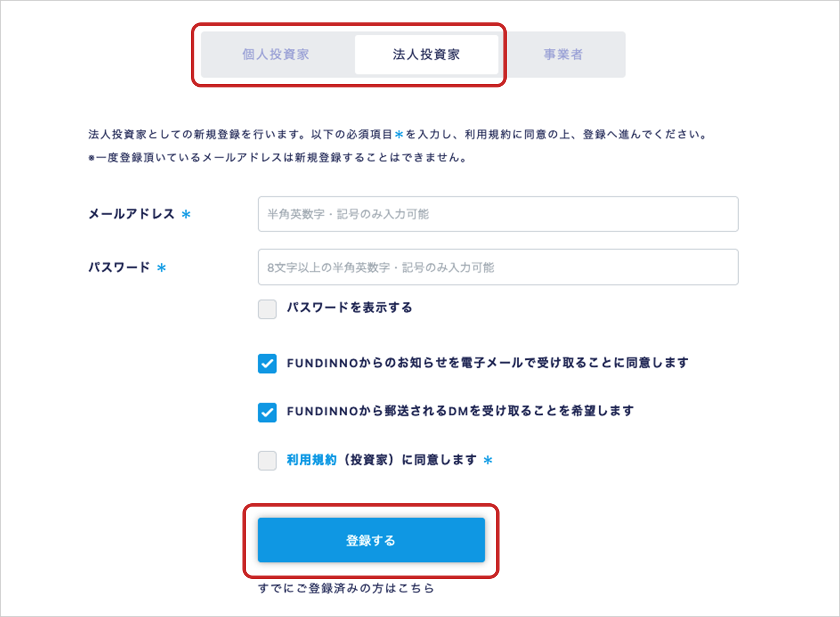840x617 pixels.
Task: Uncheck the email notification consent checkbox
Action: (267, 364)
